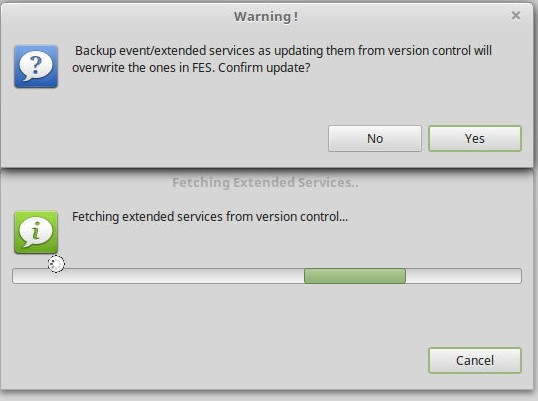The height and width of the screenshot is (401, 538).
Task: Click the empty progress track after the green segment
Action: [463, 276]
